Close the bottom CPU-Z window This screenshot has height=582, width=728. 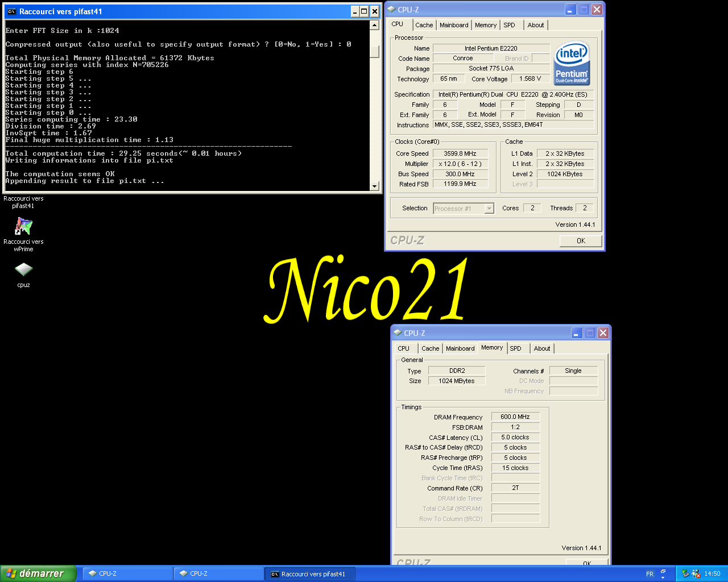[x=603, y=333]
